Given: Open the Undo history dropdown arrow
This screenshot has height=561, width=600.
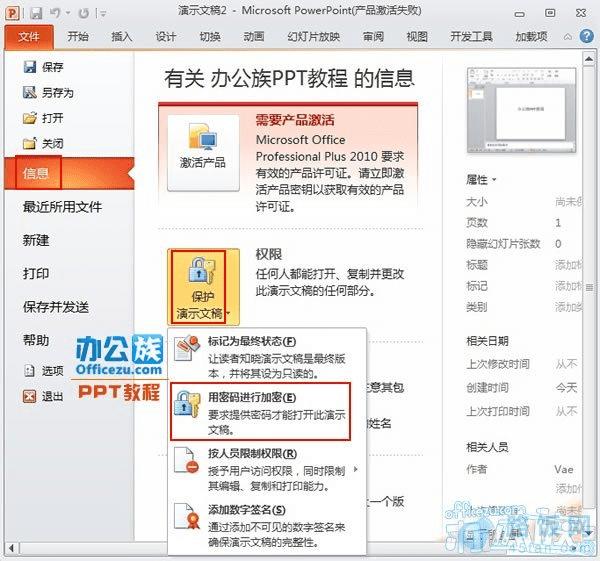Looking at the screenshot, I should (x=68, y=13).
